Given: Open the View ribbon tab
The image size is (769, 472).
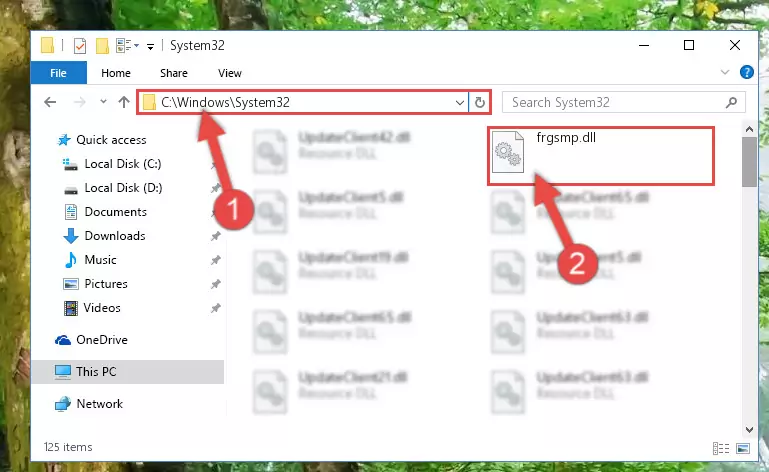Looking at the screenshot, I should pyautogui.click(x=230, y=73).
